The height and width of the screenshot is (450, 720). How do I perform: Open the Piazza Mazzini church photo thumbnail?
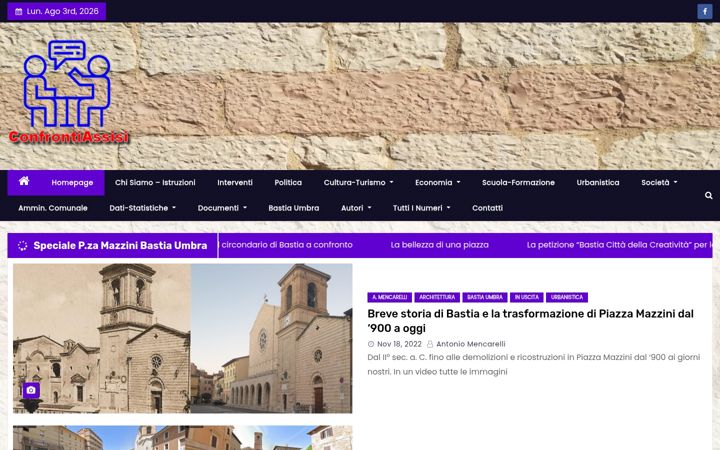(182, 338)
